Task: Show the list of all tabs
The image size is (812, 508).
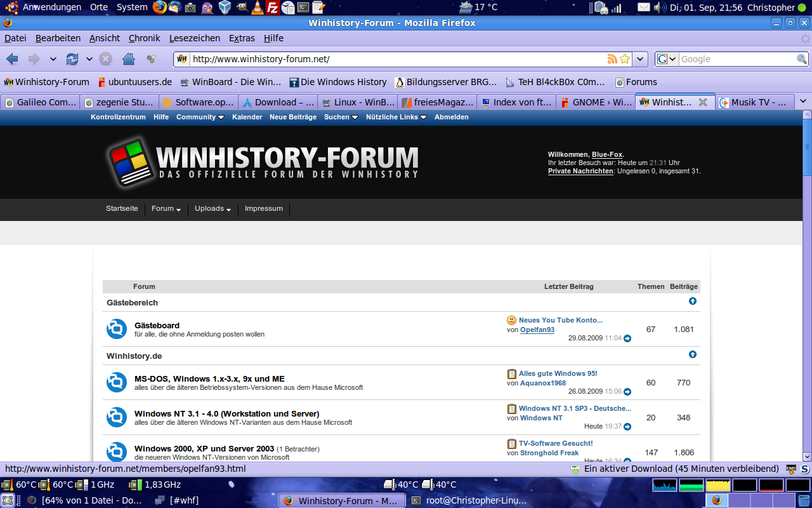Action: click(802, 102)
